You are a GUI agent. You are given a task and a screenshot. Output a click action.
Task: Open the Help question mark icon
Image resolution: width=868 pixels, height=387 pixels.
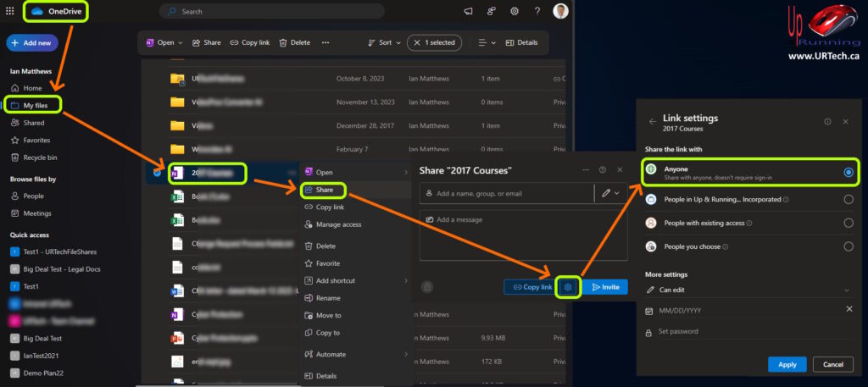coord(537,11)
